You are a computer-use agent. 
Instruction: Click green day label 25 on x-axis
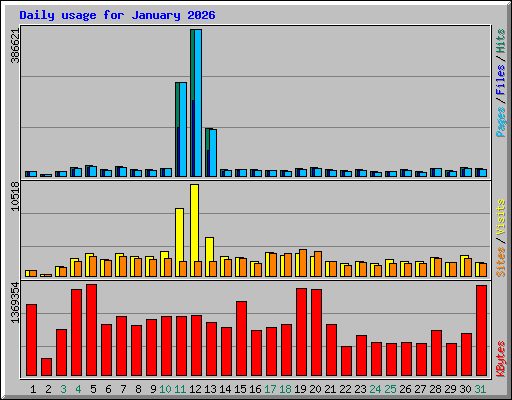[390, 389]
